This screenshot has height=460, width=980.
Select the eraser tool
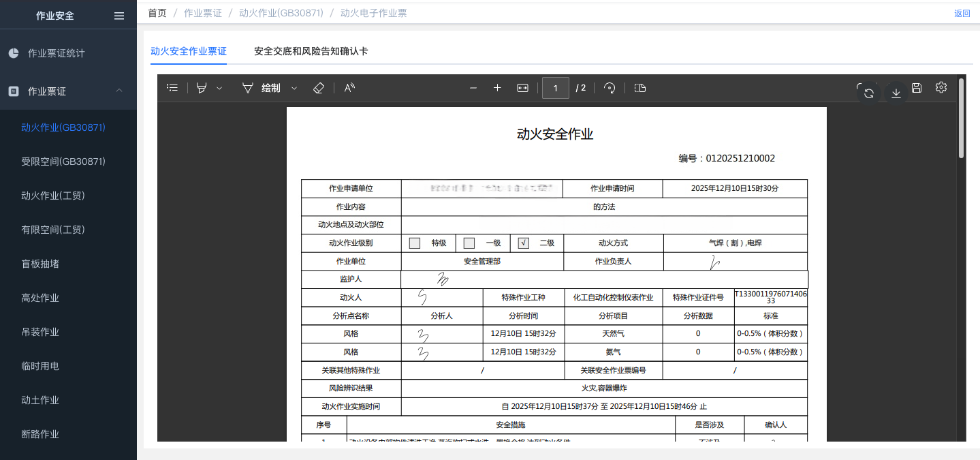point(318,88)
